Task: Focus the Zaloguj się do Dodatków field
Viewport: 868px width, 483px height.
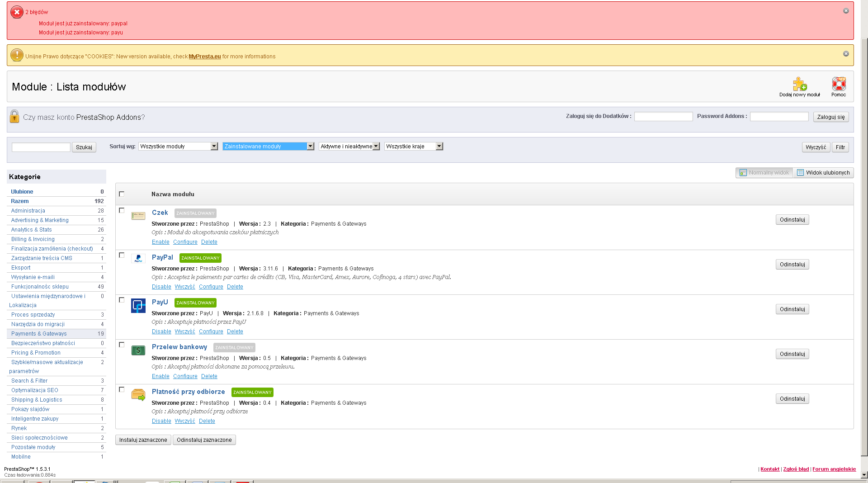Action: [x=664, y=117]
